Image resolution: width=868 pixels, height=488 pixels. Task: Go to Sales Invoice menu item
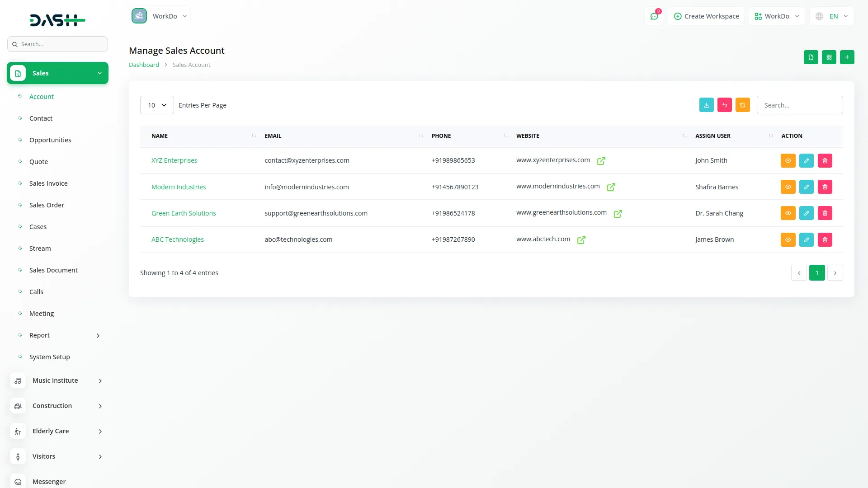tap(48, 183)
